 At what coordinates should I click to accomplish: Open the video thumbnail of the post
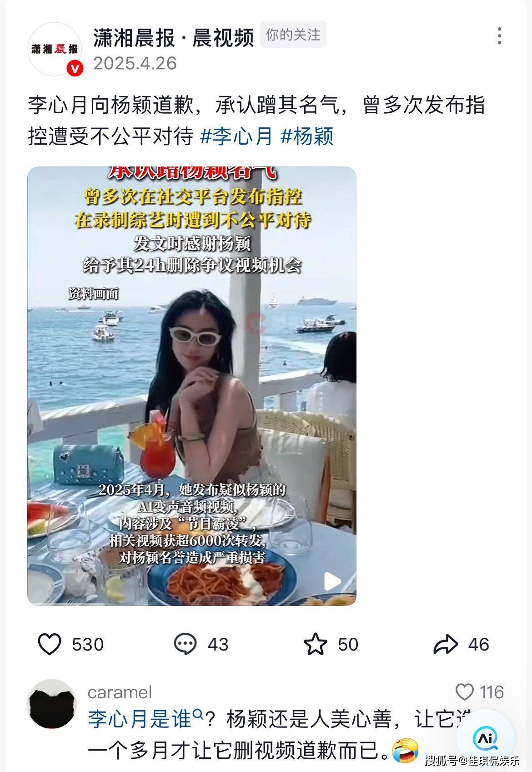pos(192,386)
